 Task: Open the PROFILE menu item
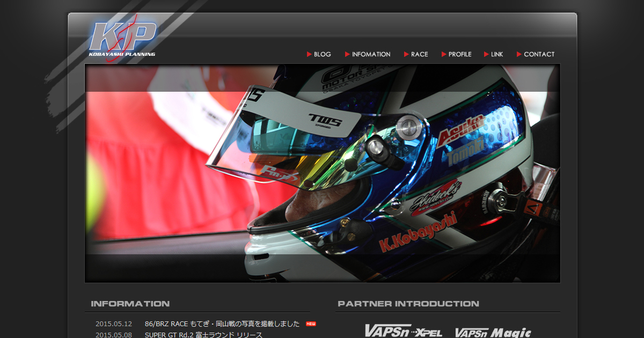(456, 54)
